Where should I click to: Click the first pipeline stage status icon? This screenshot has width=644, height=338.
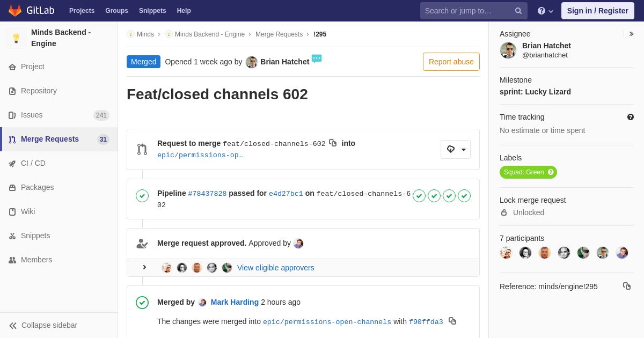[x=419, y=196]
